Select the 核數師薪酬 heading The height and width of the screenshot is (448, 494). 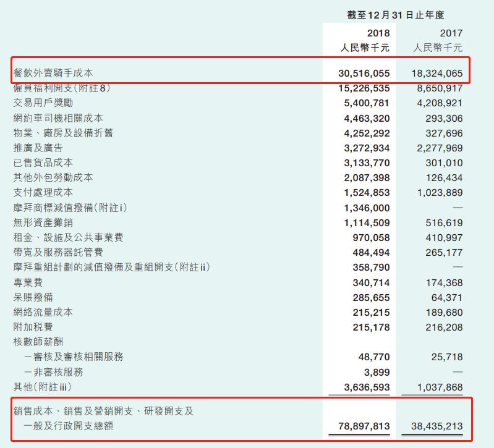pos(38,342)
